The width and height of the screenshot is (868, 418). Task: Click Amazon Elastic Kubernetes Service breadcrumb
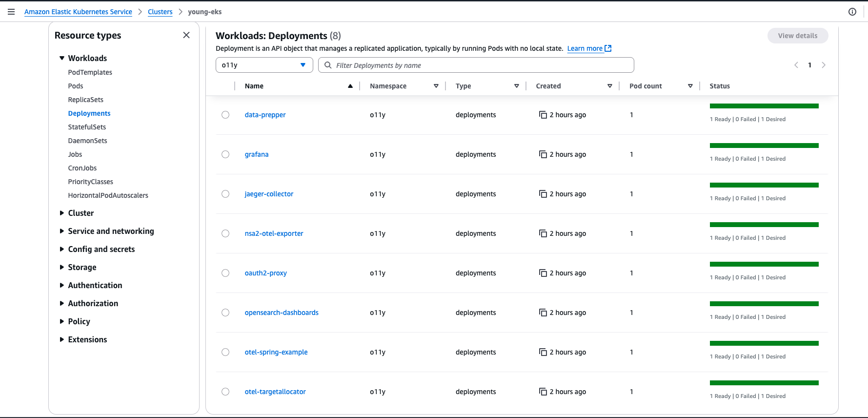click(x=78, y=12)
